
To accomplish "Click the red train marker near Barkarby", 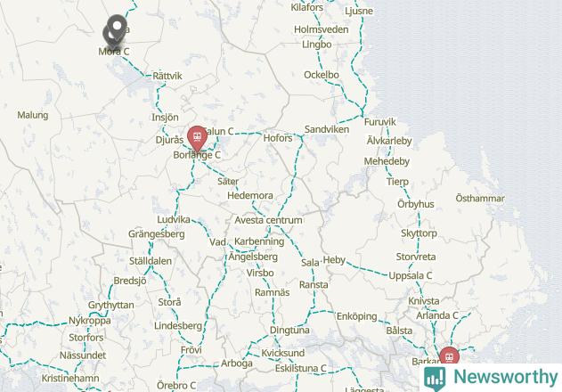I will pyautogui.click(x=449, y=356).
